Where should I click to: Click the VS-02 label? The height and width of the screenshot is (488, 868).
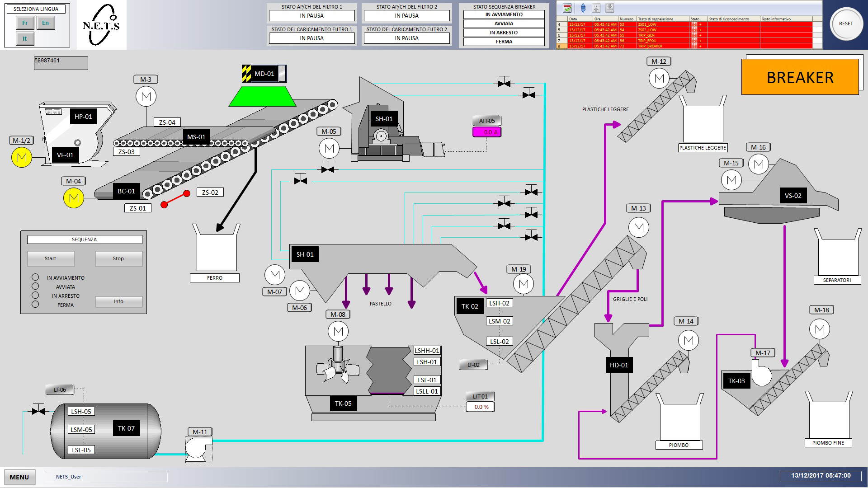pyautogui.click(x=793, y=196)
